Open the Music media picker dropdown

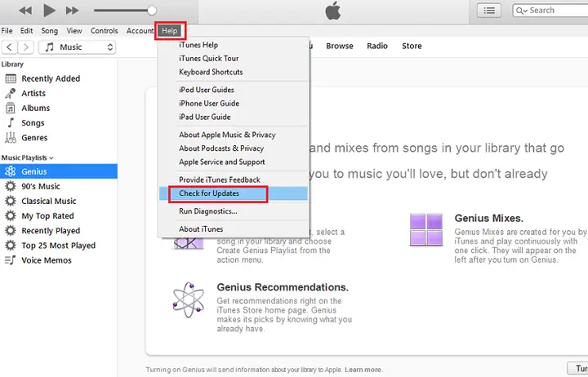pyautogui.click(x=78, y=47)
